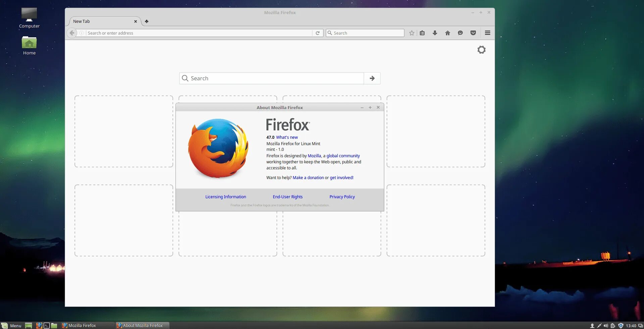Show bookmarks list icon in toolbar
This screenshot has width=644, height=329.
click(422, 33)
